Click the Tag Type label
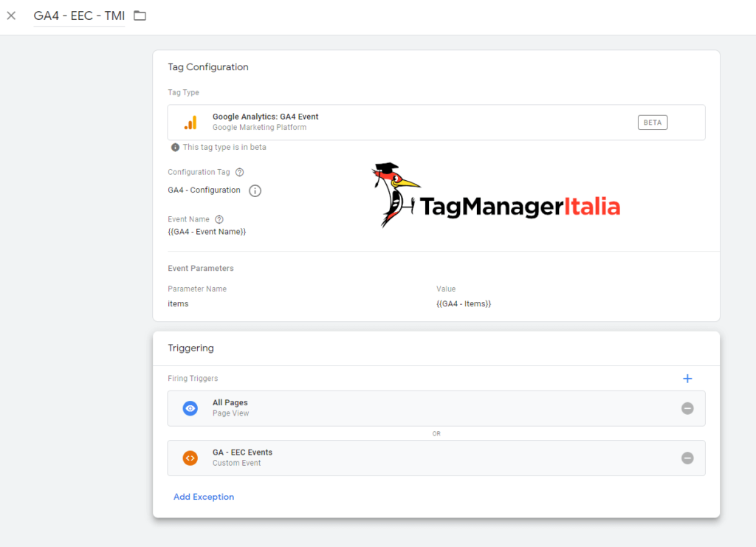Viewport: 756px width, 547px height. point(183,92)
